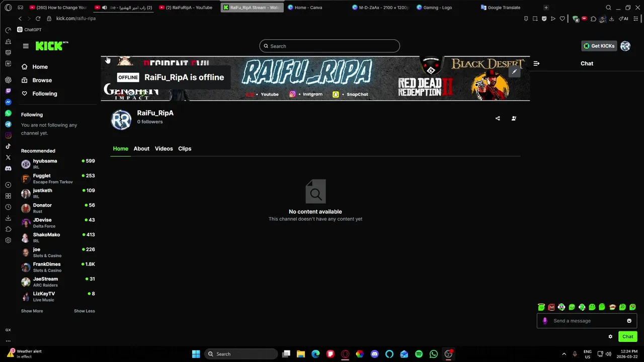644x362 pixels.
Task: Collapse the chat panel with the arrow icon
Action: pyautogui.click(x=536, y=63)
